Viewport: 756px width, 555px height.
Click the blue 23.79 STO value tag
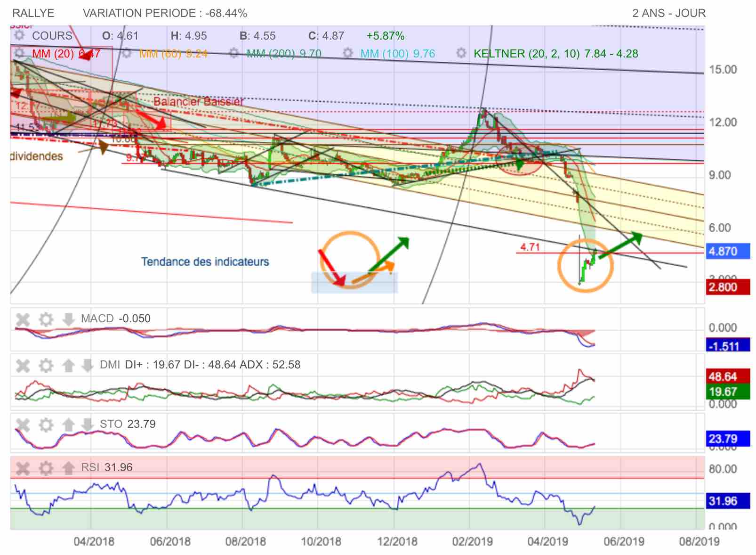pos(728,439)
